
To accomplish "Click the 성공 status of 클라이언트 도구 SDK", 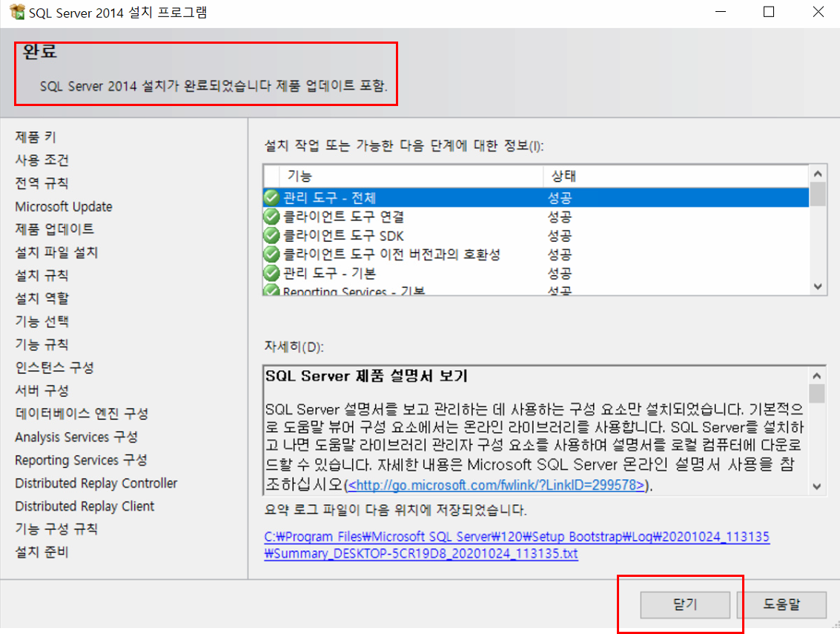I will point(560,235).
